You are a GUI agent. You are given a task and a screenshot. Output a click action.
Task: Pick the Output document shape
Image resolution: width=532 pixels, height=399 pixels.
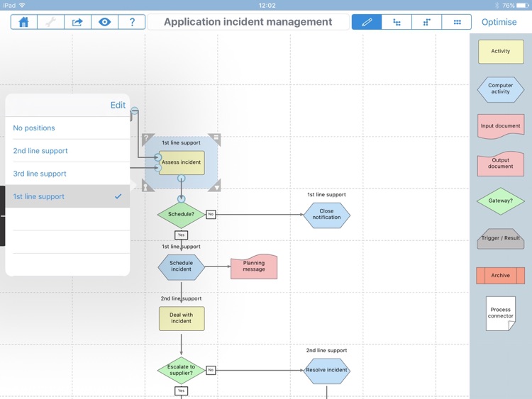pyautogui.click(x=501, y=164)
